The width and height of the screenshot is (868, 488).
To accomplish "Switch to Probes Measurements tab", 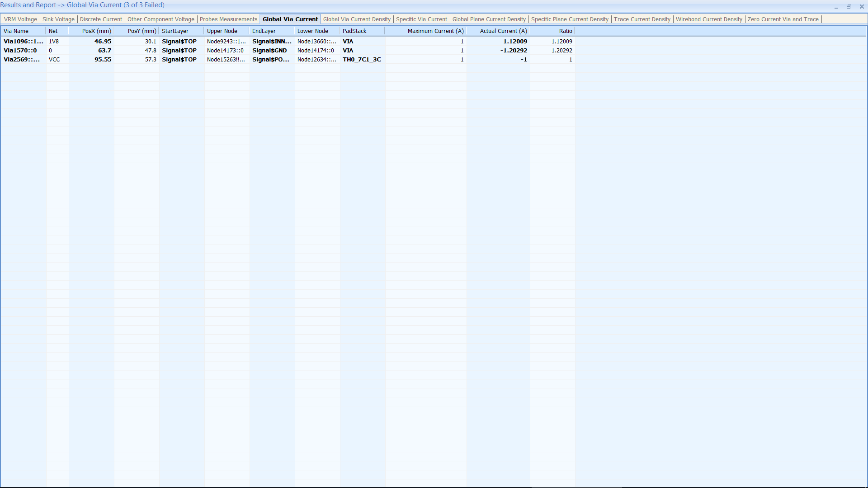I will pos(228,19).
